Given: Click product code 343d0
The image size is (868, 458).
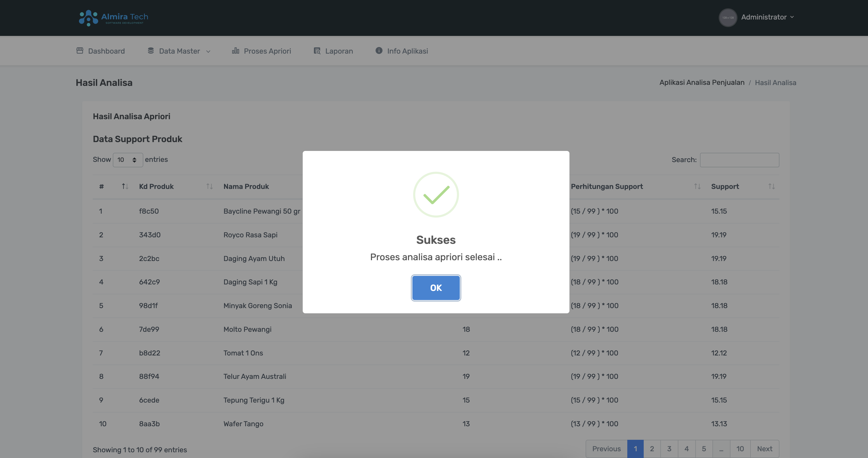Looking at the screenshot, I should (x=150, y=235).
